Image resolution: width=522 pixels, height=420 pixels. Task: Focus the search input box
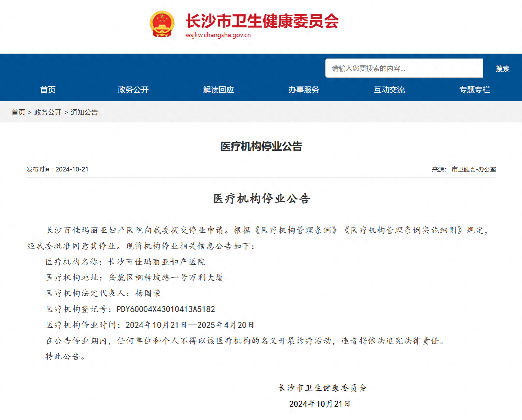(404, 68)
